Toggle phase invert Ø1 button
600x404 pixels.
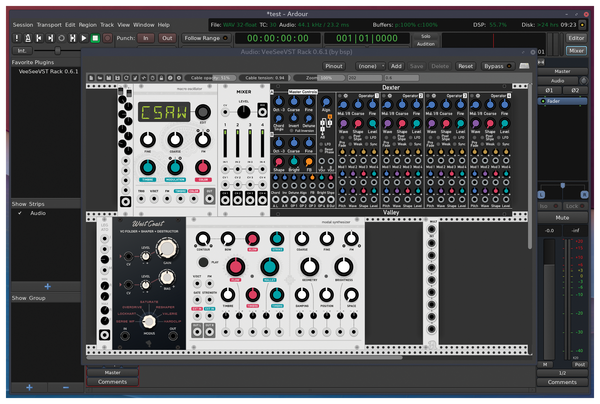click(549, 90)
